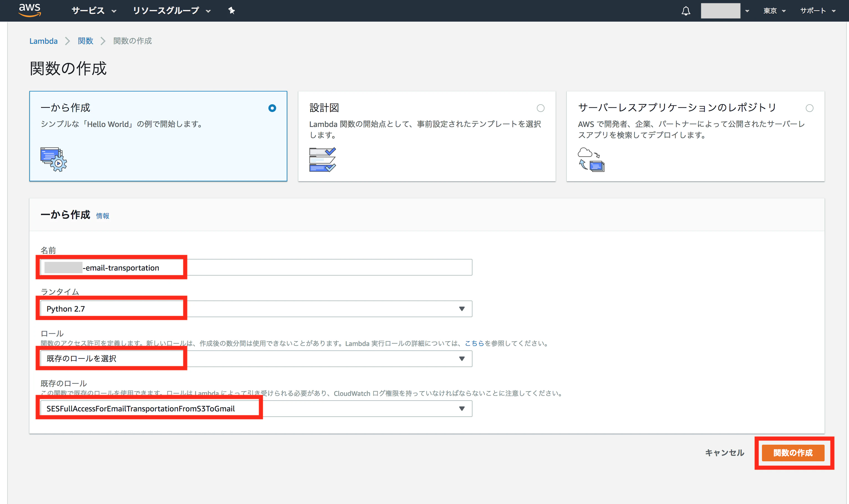Open the サービス menu
The image size is (849, 504).
pos(94,11)
